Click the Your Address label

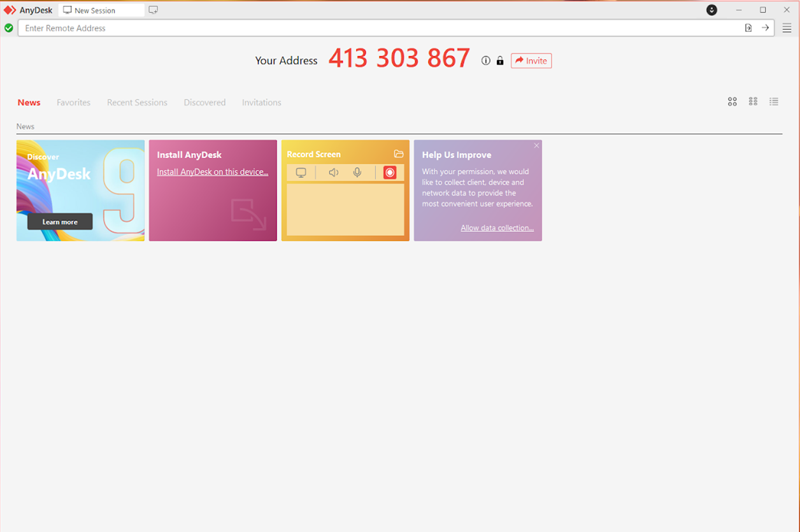click(286, 61)
